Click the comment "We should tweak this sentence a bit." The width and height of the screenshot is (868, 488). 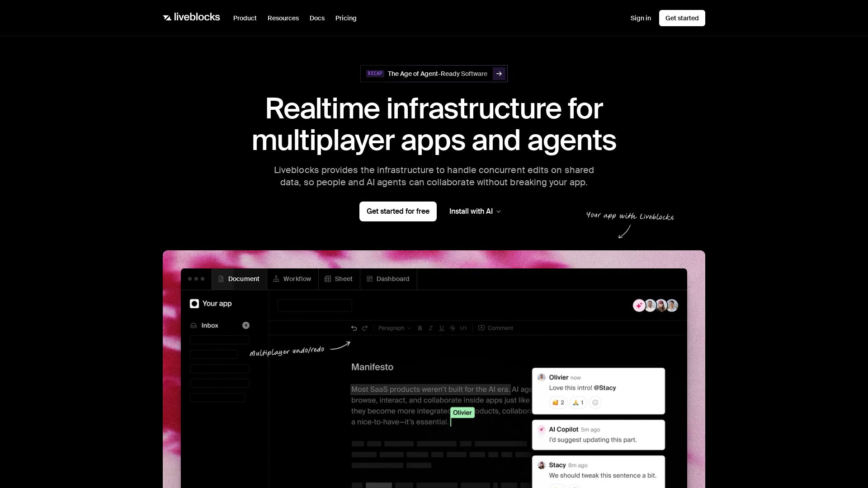(x=603, y=475)
